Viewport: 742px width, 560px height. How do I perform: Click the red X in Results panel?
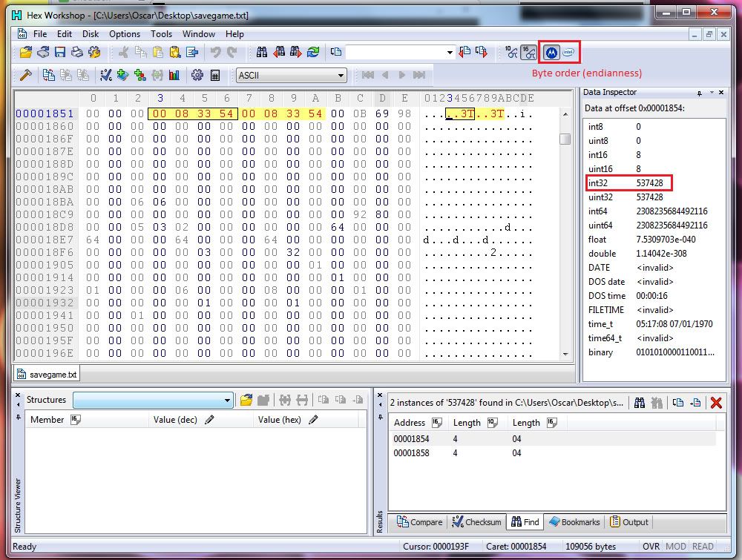(x=716, y=403)
